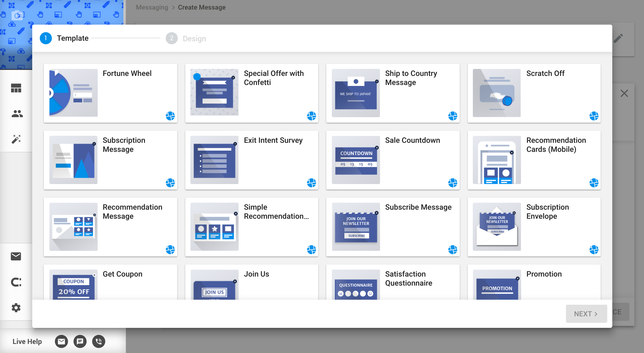Click the NEXT button
The image size is (644, 353).
pyautogui.click(x=586, y=314)
